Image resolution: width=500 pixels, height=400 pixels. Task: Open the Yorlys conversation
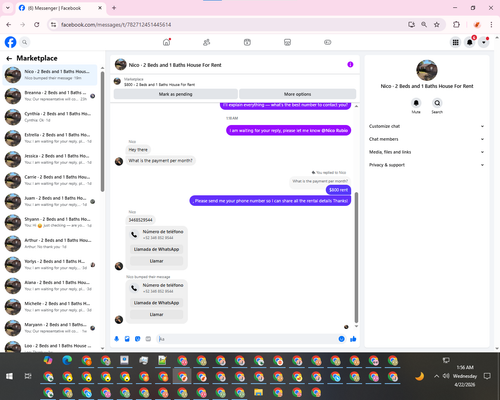click(50, 265)
